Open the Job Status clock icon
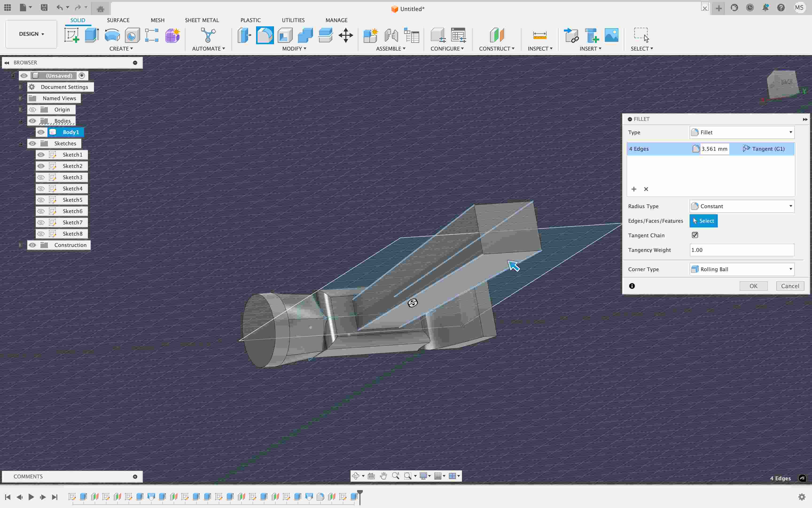Screen dimensions: 812x508 (750, 8)
